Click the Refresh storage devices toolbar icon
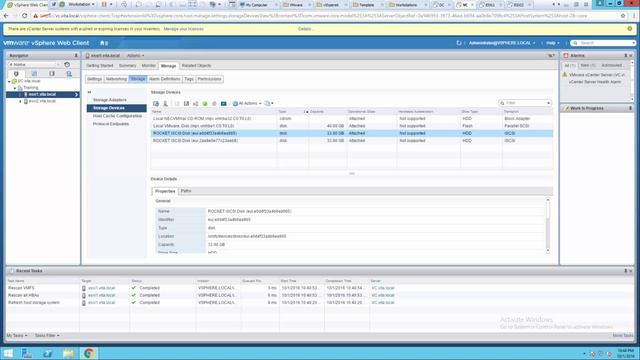This screenshot has width=640, height=360. 156,104
